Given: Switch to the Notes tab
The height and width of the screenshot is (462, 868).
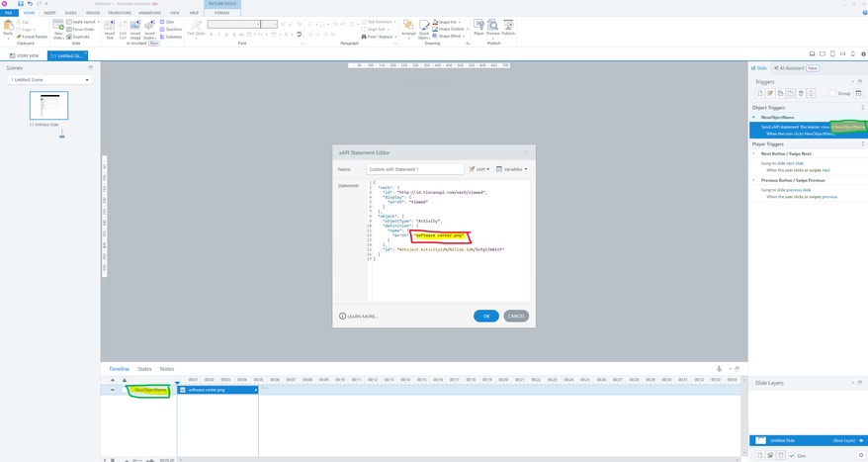Looking at the screenshot, I should tap(167, 368).
